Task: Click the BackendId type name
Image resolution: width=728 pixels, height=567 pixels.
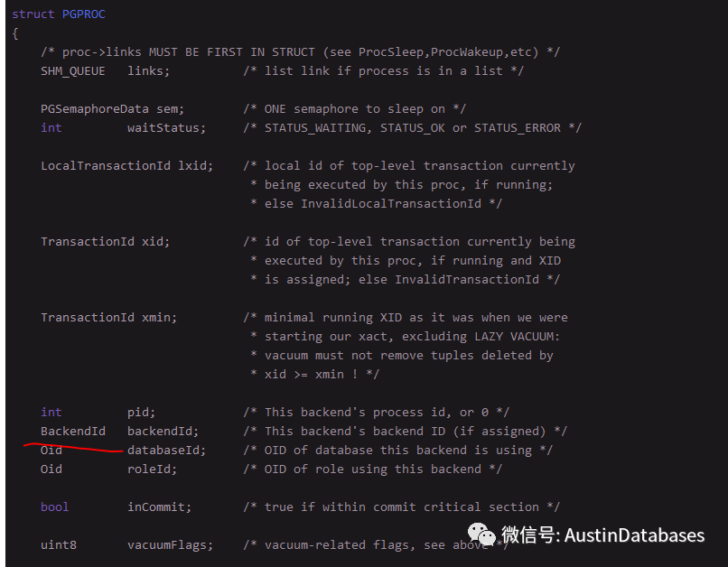Action: click(x=73, y=431)
